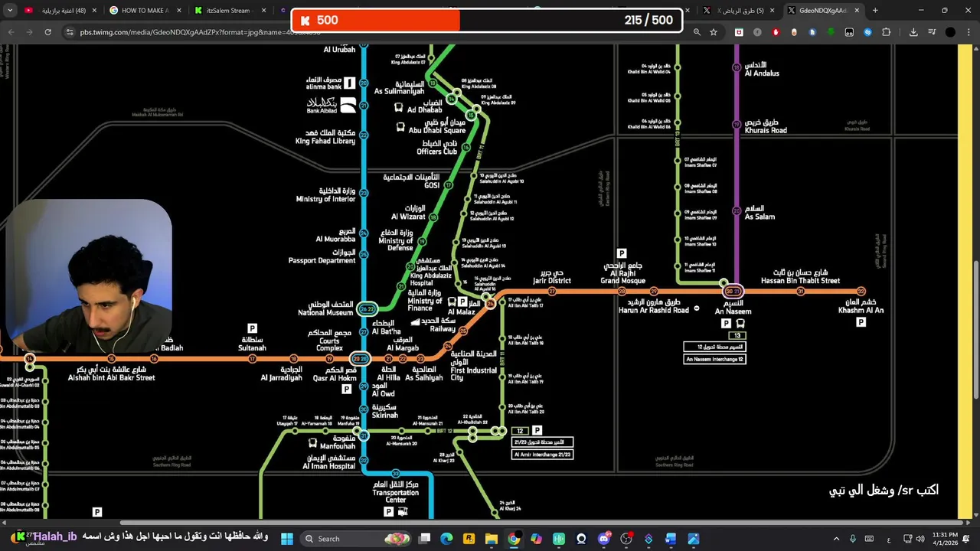Open the media controls music-note icon
Viewport: 980px width, 551px height.
click(932, 32)
